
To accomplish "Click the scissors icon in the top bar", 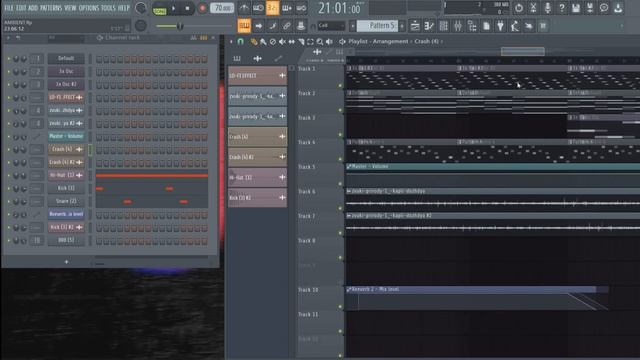I will 533,8.
